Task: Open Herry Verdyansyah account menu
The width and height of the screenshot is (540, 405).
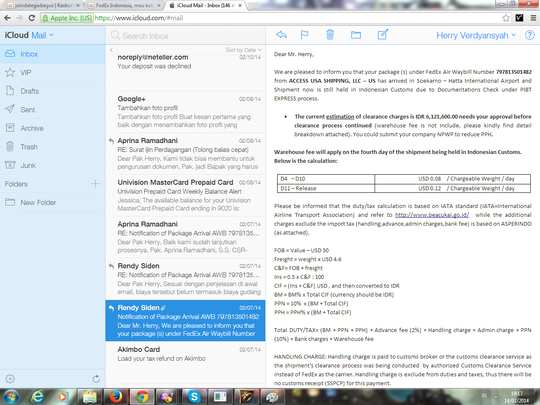Action: (476, 35)
